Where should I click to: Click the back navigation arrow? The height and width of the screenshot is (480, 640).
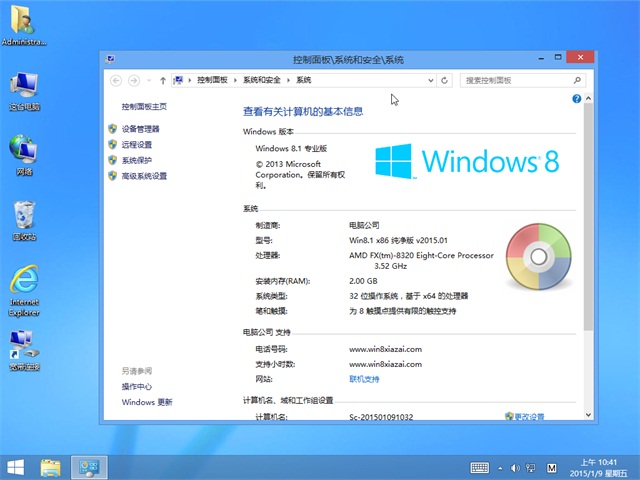coord(117,79)
